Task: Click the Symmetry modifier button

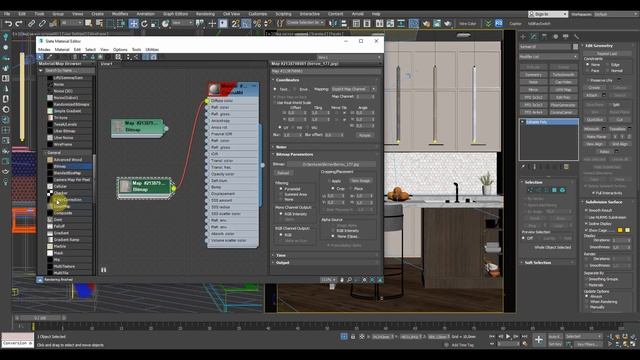Action: tap(533, 75)
